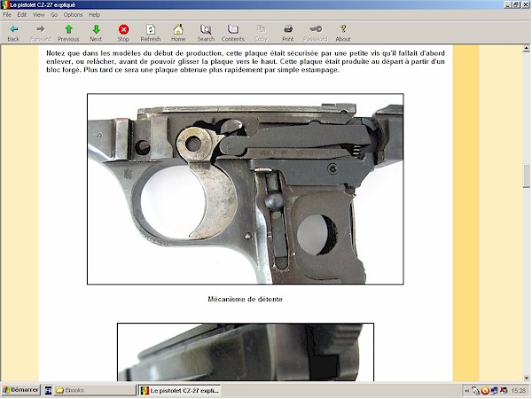Click the Démarrer start button
This screenshot has height=399, width=532.
pyautogui.click(x=20, y=390)
